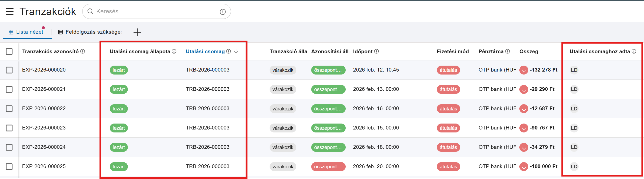
Task: Click info icon beside Utalási csomag állapota
Action: (174, 51)
